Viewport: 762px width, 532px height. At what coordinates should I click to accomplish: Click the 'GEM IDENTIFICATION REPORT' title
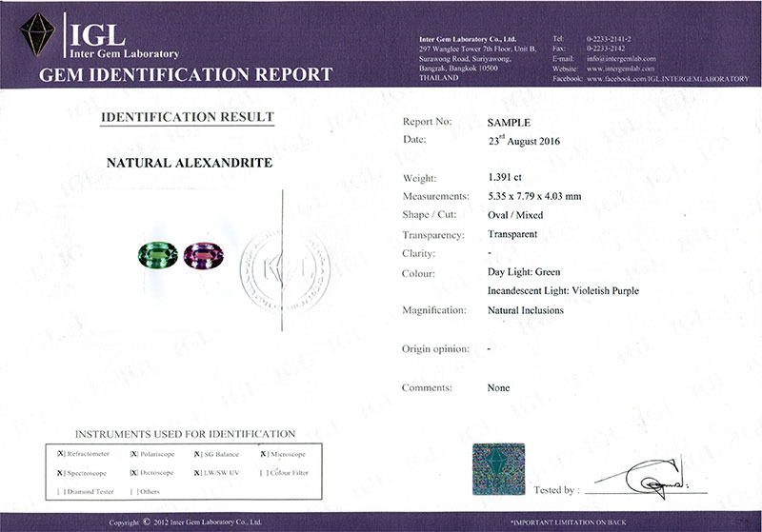pyautogui.click(x=186, y=74)
